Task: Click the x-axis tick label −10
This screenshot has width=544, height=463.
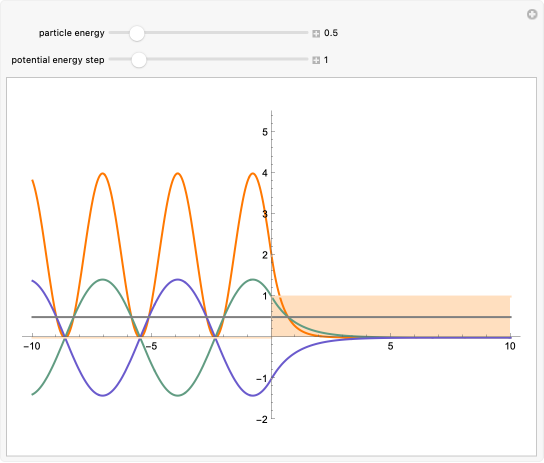Action: pyautogui.click(x=32, y=346)
